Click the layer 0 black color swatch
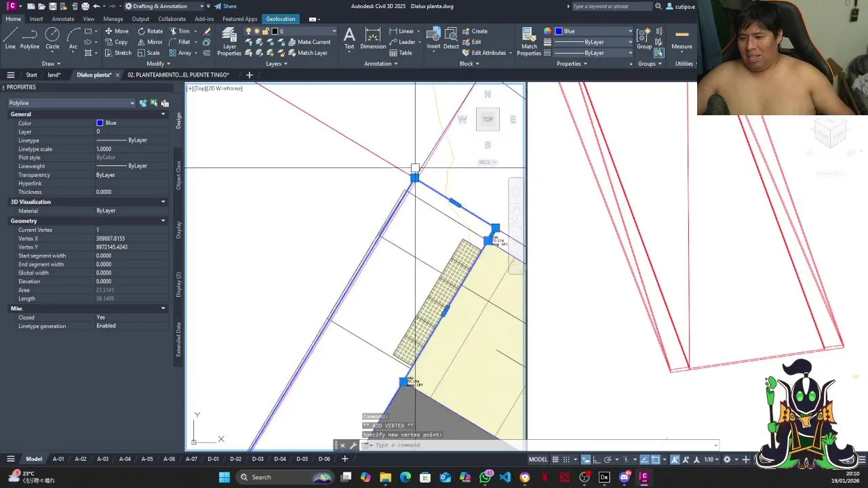The height and width of the screenshot is (488, 868). tap(275, 31)
